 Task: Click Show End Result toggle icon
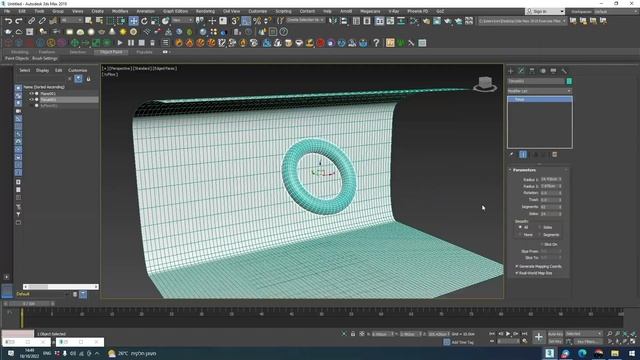coord(523,155)
